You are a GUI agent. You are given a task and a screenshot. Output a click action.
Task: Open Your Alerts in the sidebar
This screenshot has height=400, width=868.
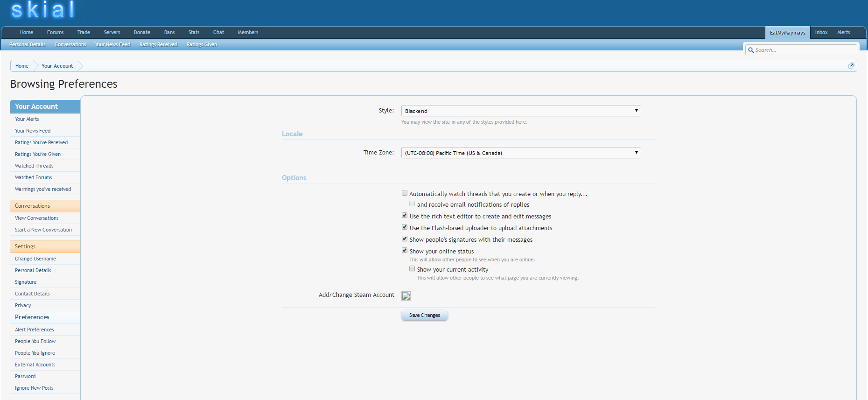point(45,119)
